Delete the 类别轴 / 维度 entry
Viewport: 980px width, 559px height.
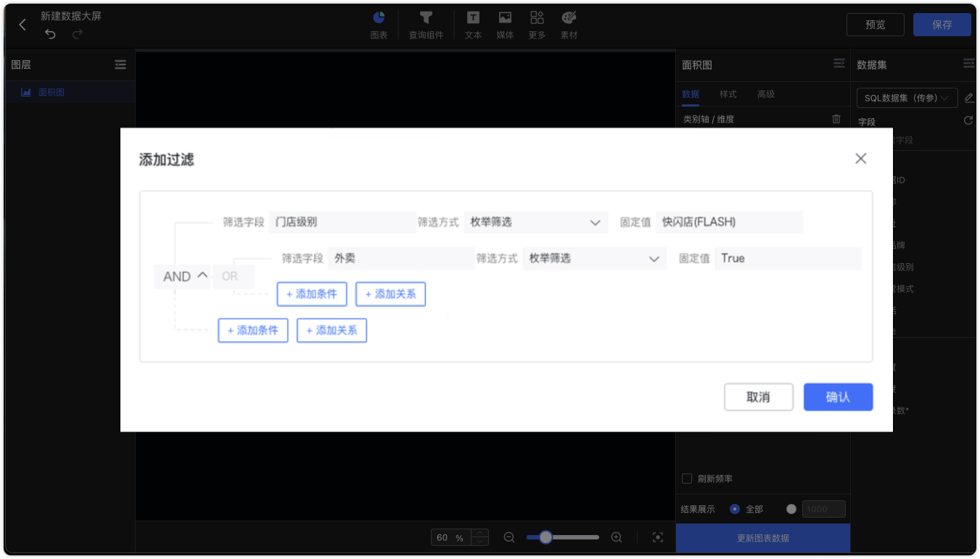coord(836,119)
